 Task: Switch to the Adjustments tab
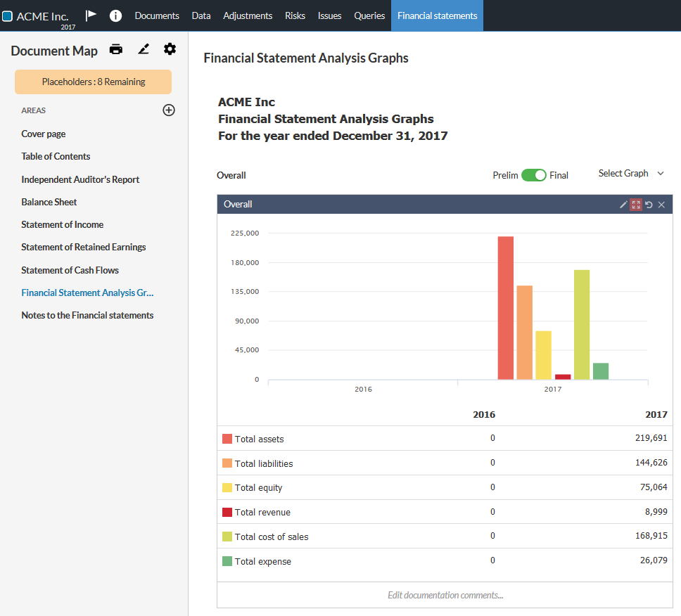[248, 15]
